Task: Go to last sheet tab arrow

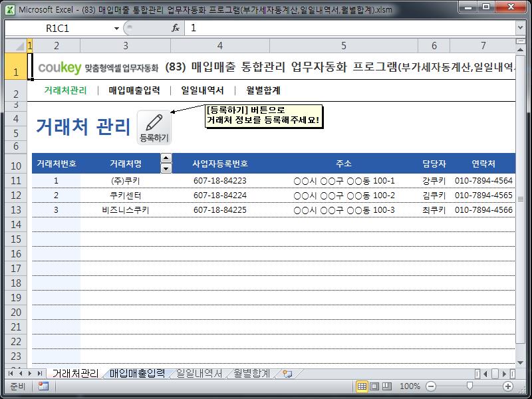Action: pos(40,374)
